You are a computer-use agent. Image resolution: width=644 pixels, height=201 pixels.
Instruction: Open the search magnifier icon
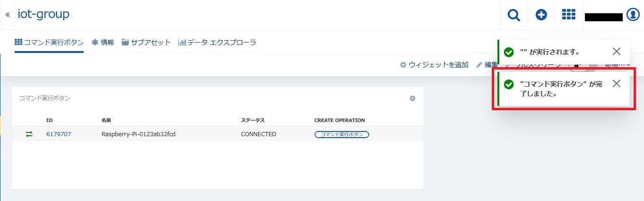513,15
